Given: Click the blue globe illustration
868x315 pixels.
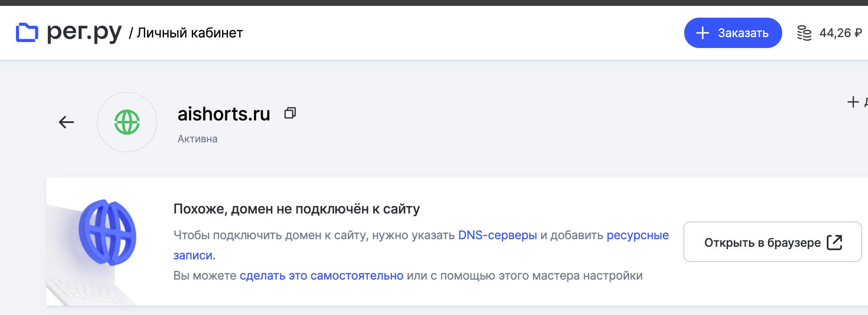Looking at the screenshot, I should tap(108, 232).
